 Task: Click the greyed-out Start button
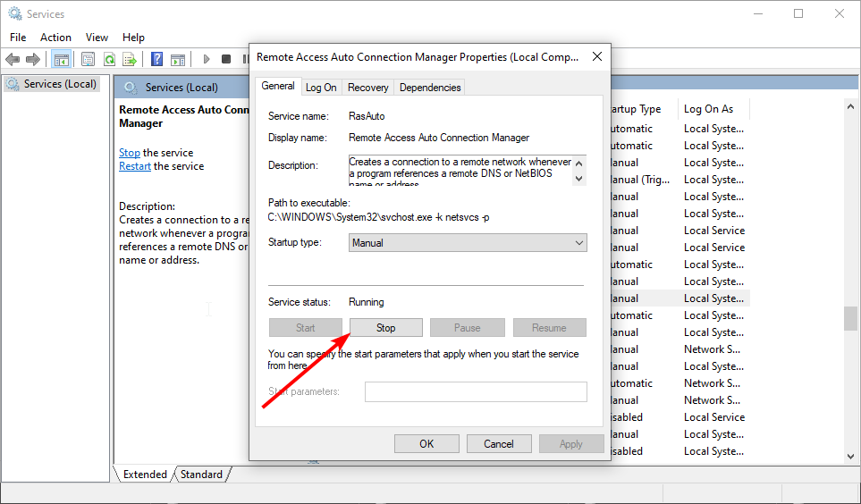[305, 328]
